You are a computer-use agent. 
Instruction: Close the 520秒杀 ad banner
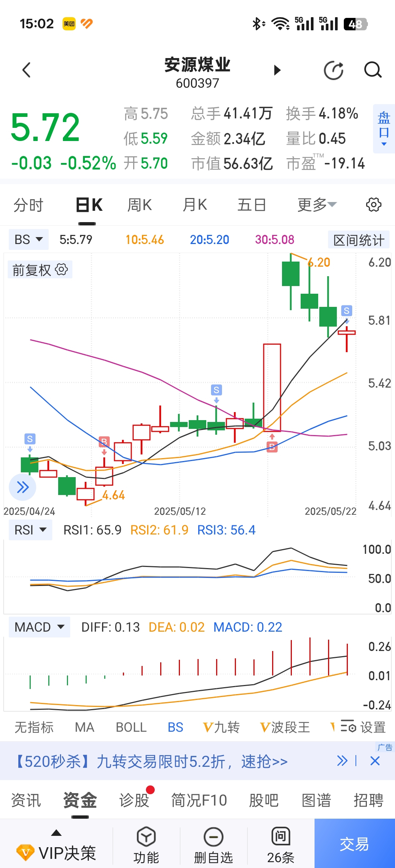pos(375,761)
